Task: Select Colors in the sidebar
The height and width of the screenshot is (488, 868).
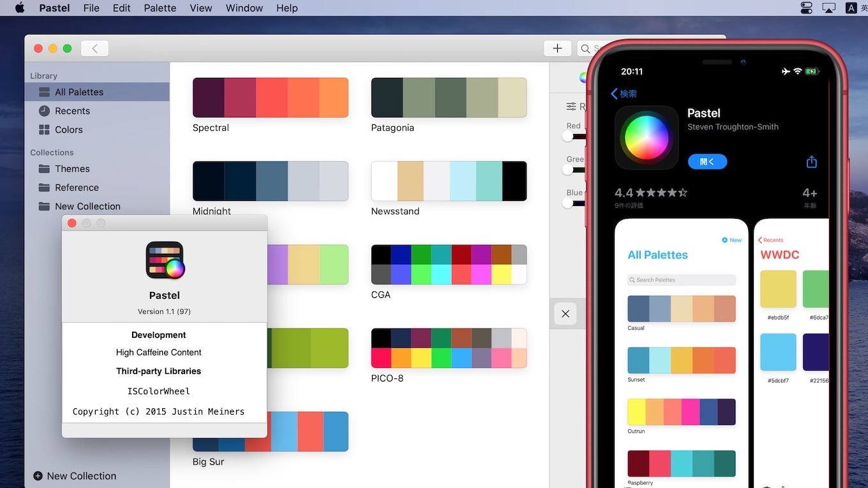Action: pos(97,129)
